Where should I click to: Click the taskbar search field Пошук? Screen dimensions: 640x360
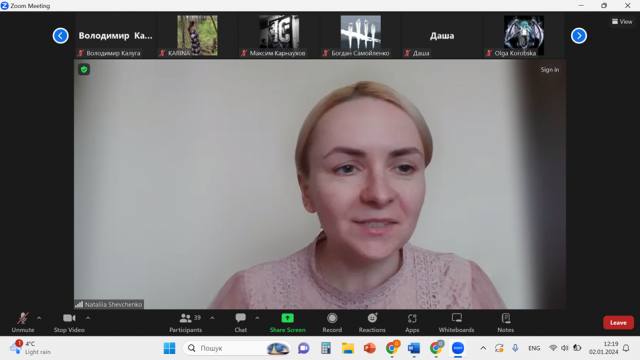point(237,348)
